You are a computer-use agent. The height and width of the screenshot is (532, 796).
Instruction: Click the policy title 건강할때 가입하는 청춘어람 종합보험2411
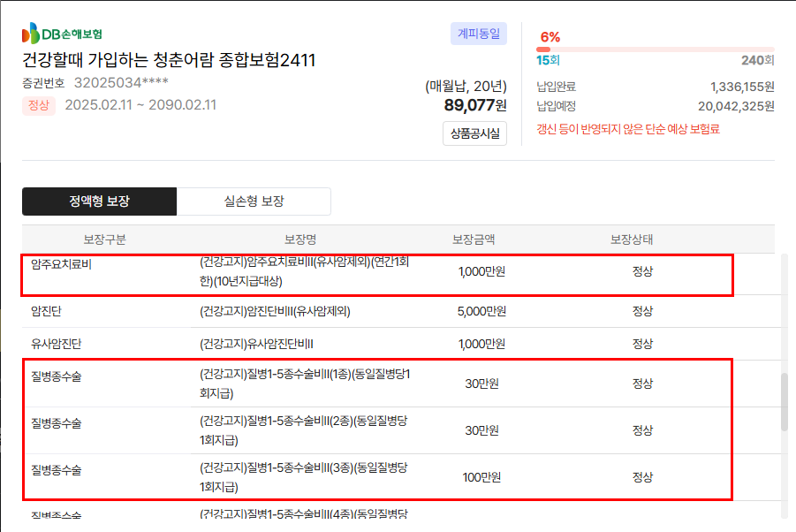coord(169,60)
